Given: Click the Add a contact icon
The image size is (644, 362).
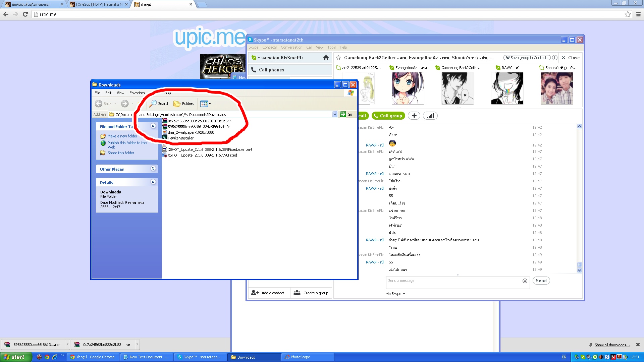Looking at the screenshot, I should [255, 293].
